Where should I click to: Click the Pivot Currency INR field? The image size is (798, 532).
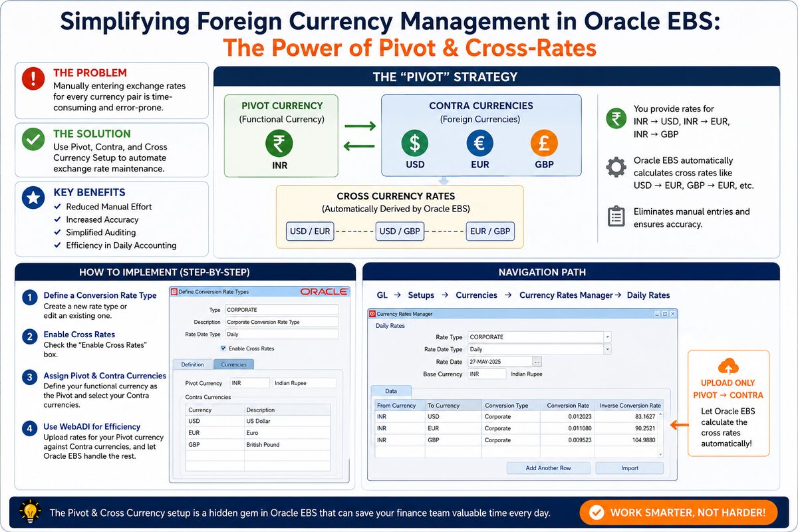249,383
